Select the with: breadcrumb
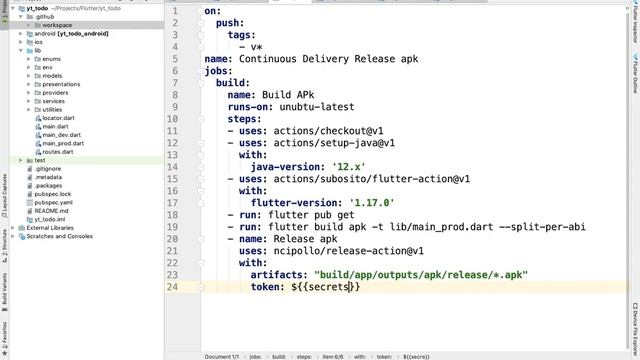The height and width of the screenshot is (360, 640). [360, 357]
